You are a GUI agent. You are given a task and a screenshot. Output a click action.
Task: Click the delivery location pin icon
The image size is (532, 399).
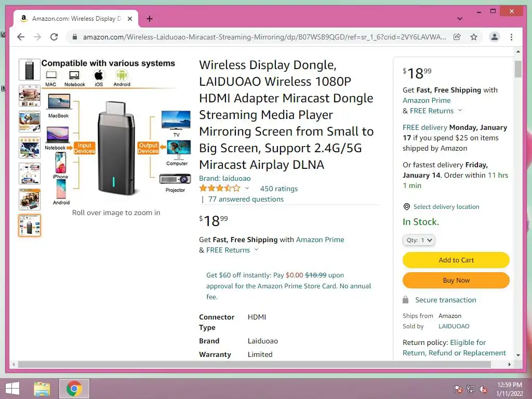[406, 207]
